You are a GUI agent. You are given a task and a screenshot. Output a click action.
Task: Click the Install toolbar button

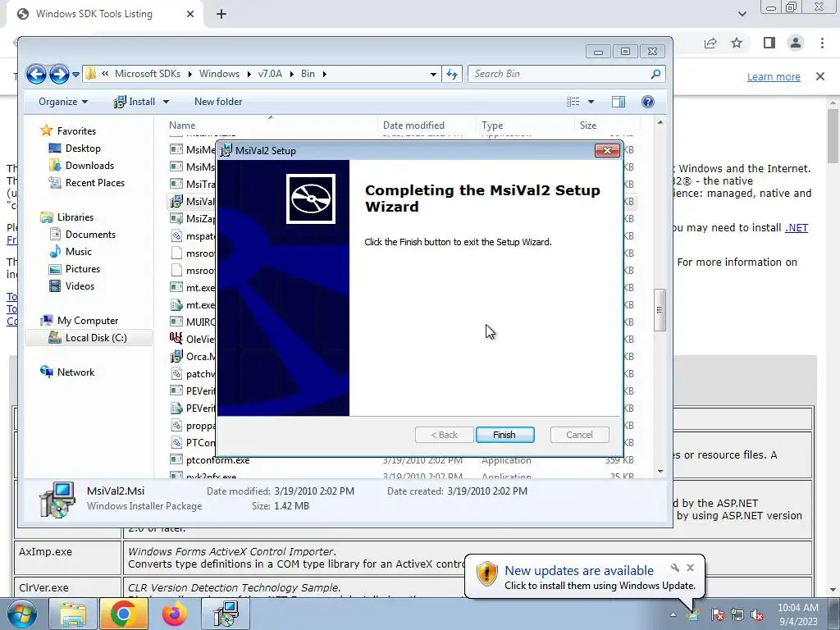coord(135,101)
